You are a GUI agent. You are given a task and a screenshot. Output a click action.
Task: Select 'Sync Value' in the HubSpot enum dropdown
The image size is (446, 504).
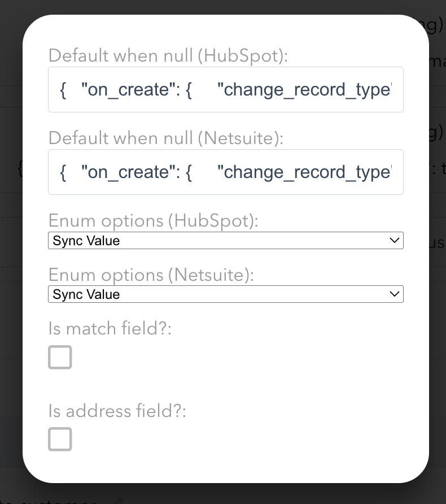[x=226, y=240]
